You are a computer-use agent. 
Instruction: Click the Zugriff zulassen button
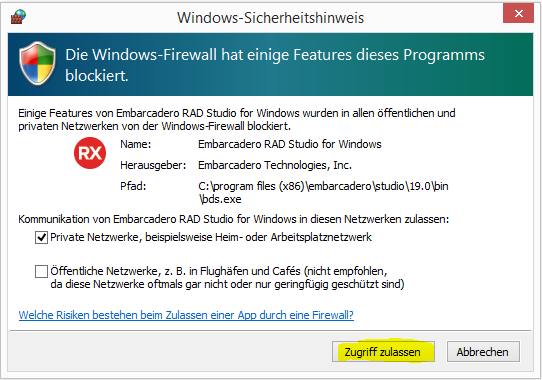tap(383, 352)
